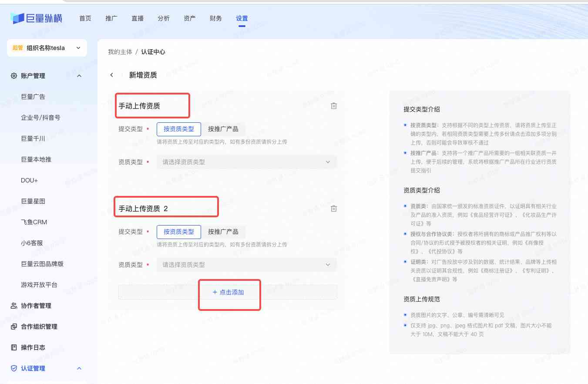Delete the first 手动上传资质 section
This screenshot has height=384, width=588.
[334, 106]
